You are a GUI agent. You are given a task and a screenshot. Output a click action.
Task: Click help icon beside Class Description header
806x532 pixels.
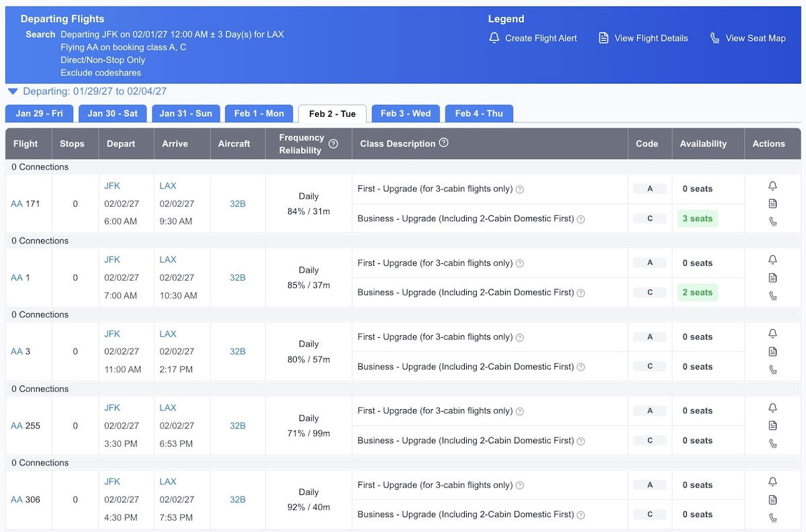click(443, 143)
